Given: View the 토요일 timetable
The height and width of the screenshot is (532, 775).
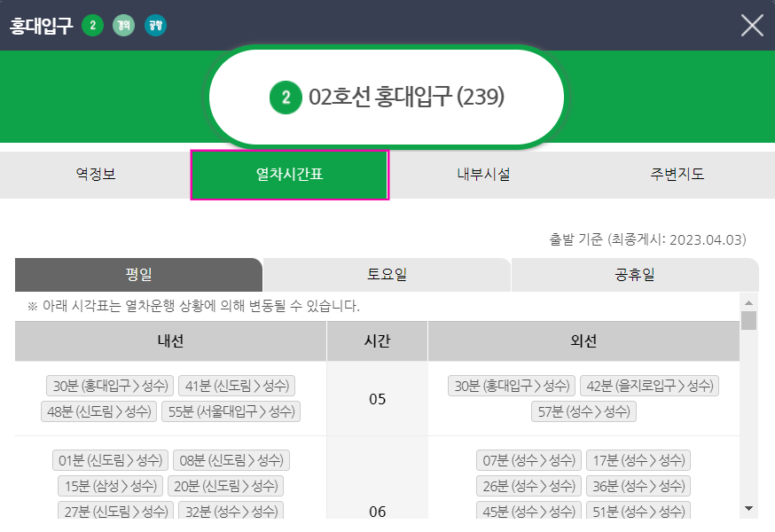Looking at the screenshot, I should 387,275.
